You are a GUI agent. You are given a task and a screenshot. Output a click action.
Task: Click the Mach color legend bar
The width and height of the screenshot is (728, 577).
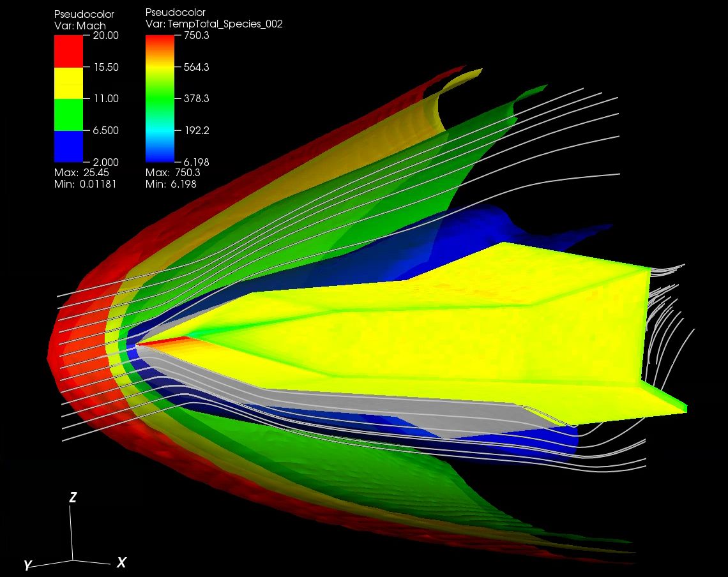pos(69,98)
